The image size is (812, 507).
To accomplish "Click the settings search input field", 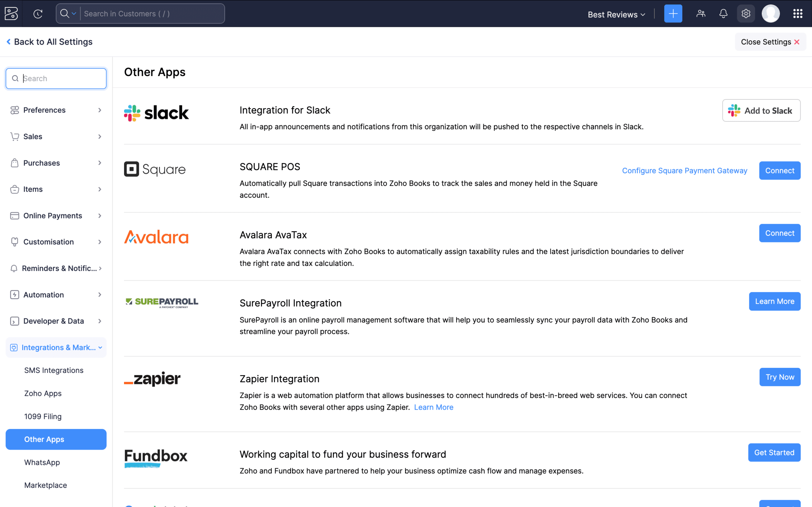I will (56, 78).
